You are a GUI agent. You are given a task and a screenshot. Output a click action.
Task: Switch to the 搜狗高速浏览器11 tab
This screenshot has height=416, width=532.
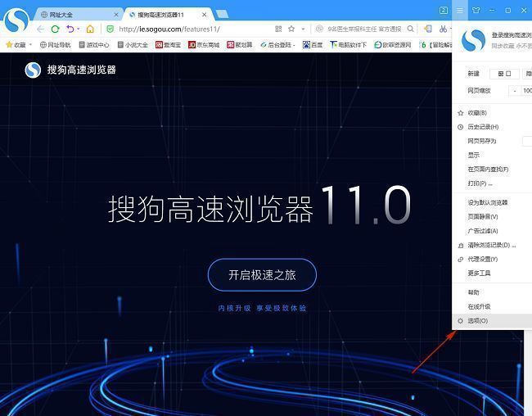coord(168,15)
